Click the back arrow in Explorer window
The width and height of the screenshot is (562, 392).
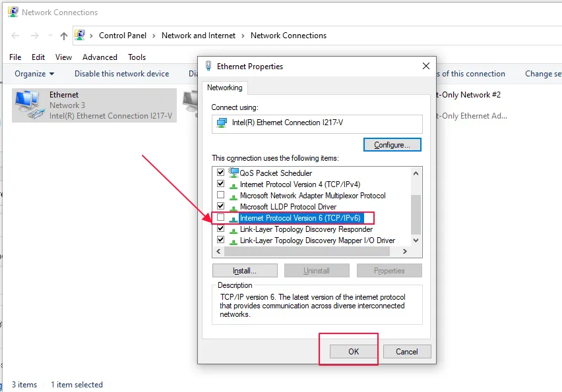coord(15,36)
